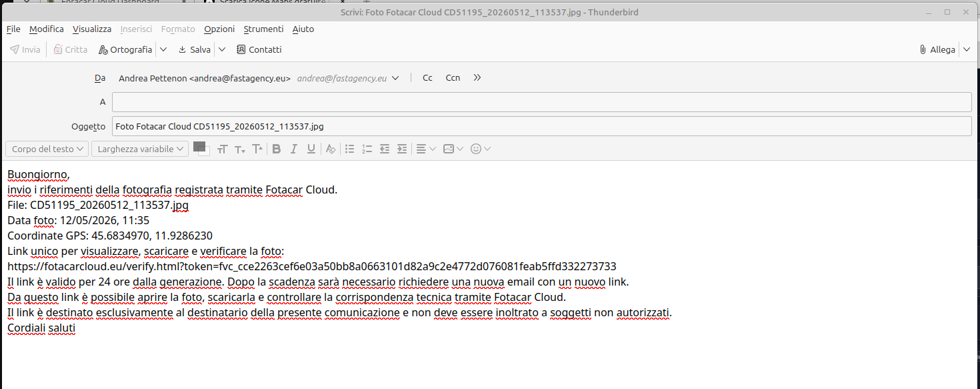Viewport: 980px width, 389px height.
Task: Click the Da label
Action: [x=100, y=78]
